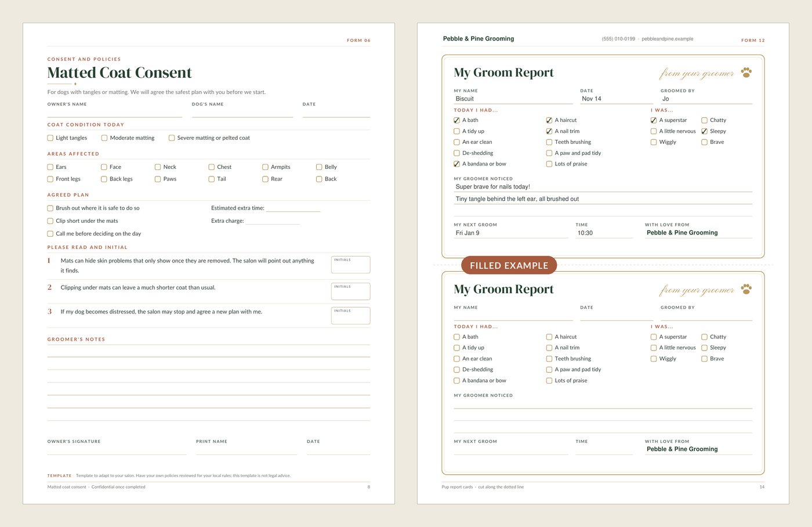The width and height of the screenshot is (812, 527).
Task: Click the Extra charge blank line
Action: coord(273,221)
